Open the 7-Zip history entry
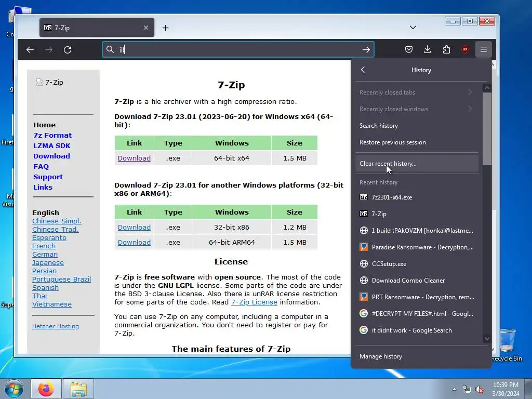532x399 pixels. click(417, 214)
